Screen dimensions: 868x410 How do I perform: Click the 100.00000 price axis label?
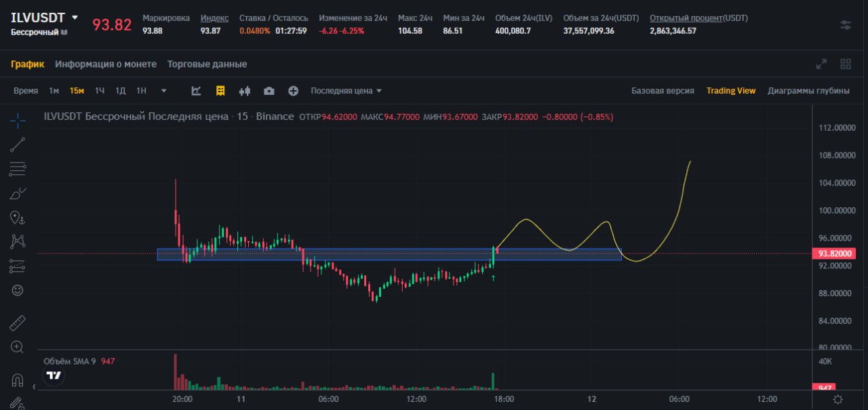point(836,210)
